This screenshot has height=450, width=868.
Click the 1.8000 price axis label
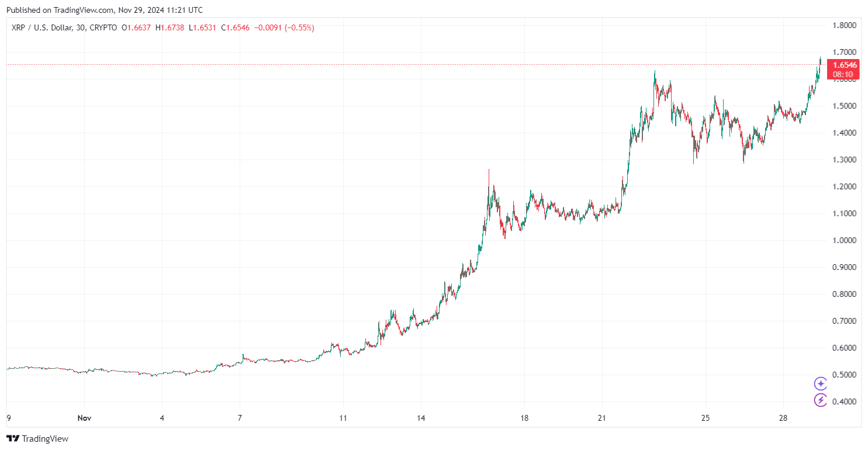point(845,25)
